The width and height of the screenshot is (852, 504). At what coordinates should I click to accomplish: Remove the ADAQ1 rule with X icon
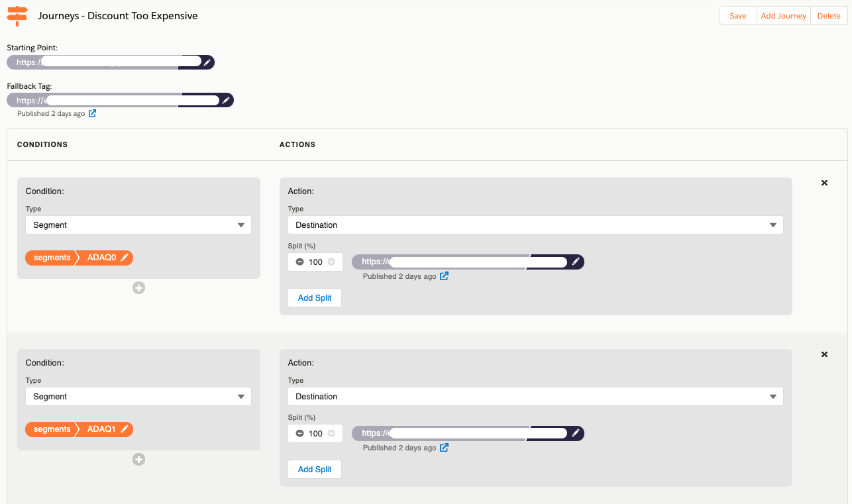[x=824, y=354]
